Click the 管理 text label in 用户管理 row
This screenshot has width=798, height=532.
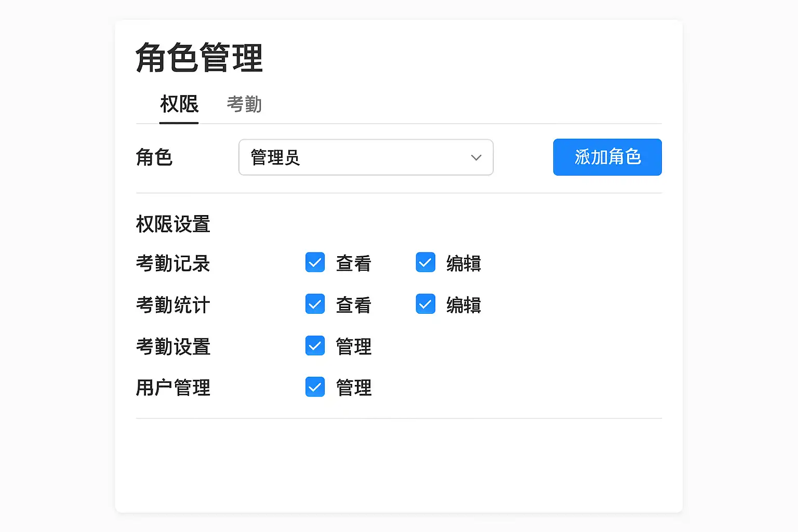[353, 388]
